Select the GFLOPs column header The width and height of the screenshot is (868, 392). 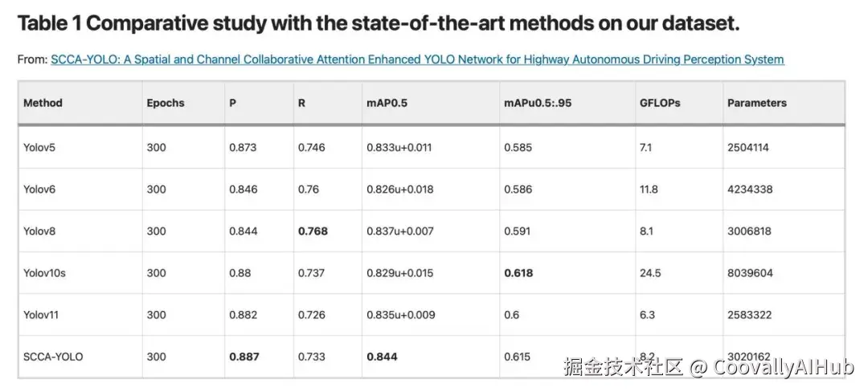[x=660, y=103]
